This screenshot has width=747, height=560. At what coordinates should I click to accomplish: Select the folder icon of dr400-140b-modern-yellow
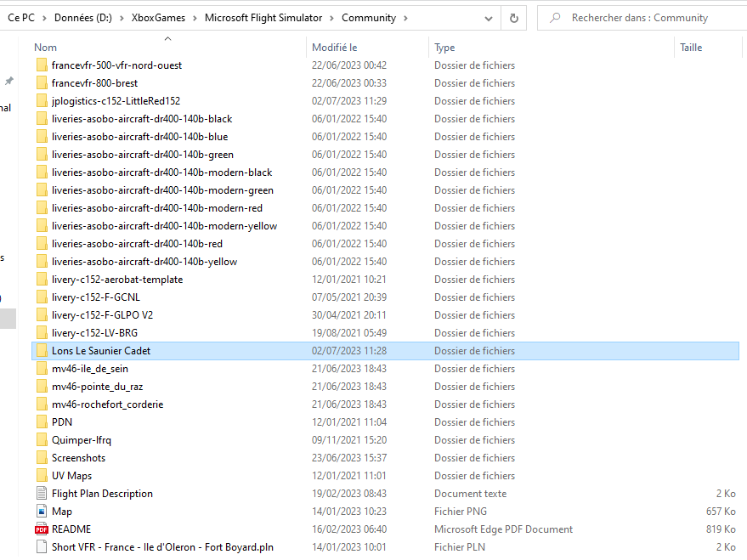[42, 226]
